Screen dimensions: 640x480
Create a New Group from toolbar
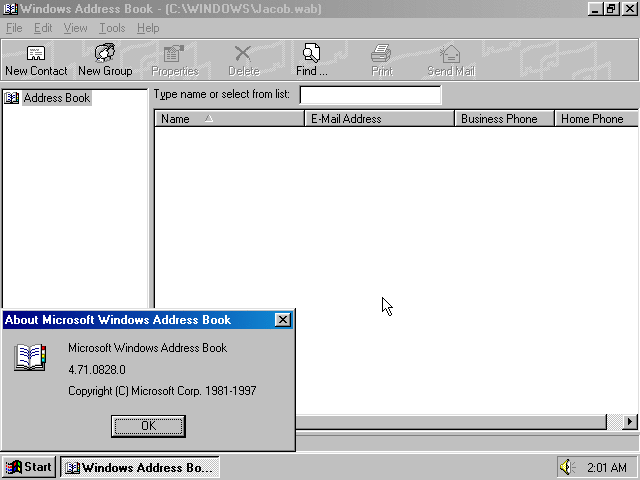pyautogui.click(x=105, y=60)
